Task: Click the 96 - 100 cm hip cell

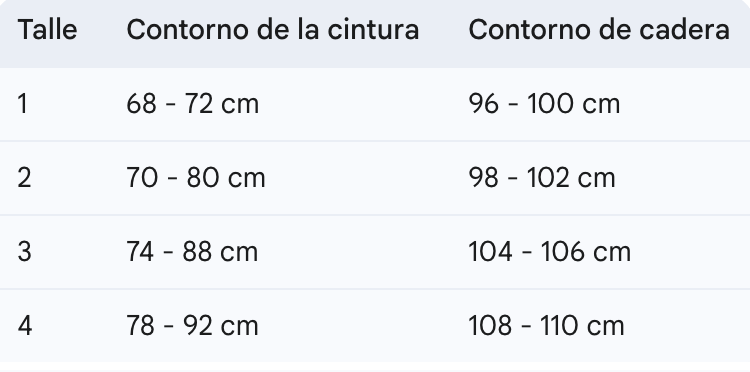Action: [x=544, y=104]
